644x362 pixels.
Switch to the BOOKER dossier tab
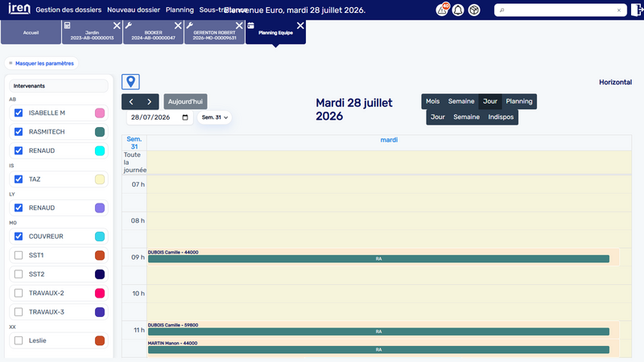pyautogui.click(x=153, y=32)
